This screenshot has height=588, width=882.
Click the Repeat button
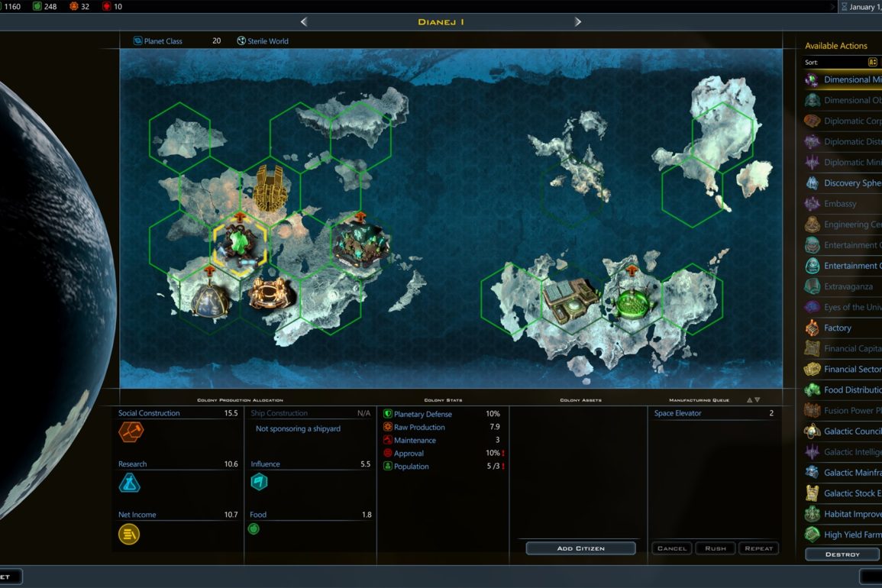click(x=759, y=548)
